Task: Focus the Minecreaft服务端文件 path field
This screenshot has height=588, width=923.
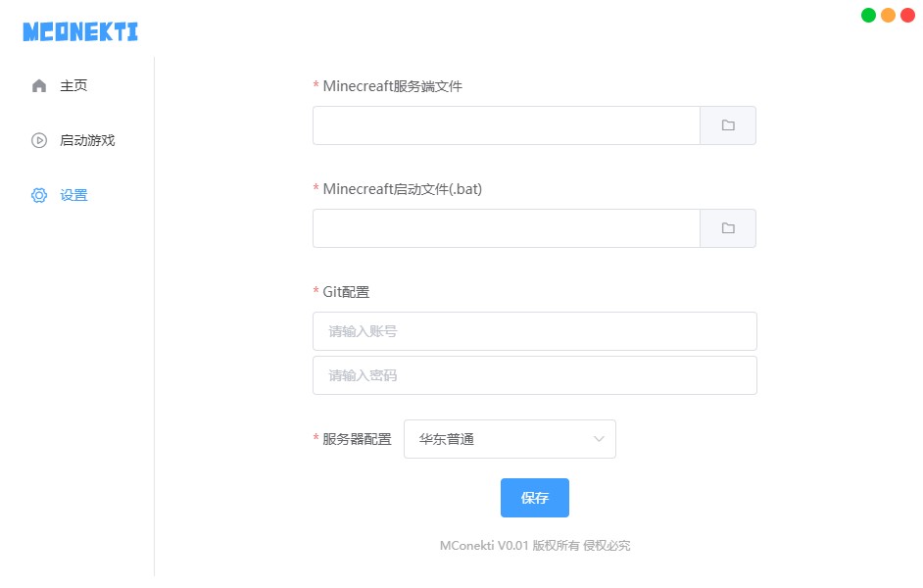Action: click(x=507, y=125)
